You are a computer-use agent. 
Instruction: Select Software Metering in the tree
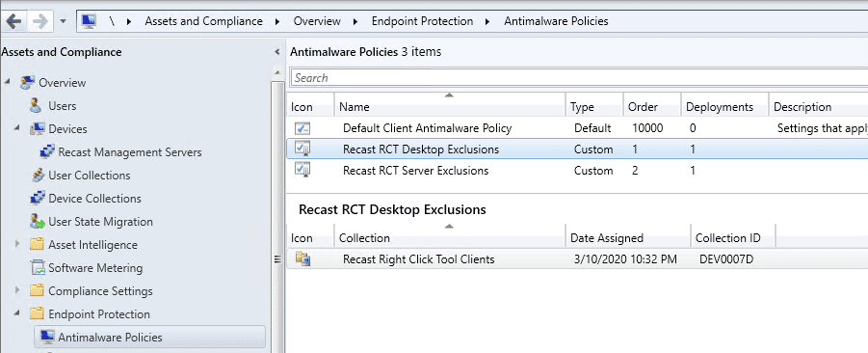(x=95, y=268)
